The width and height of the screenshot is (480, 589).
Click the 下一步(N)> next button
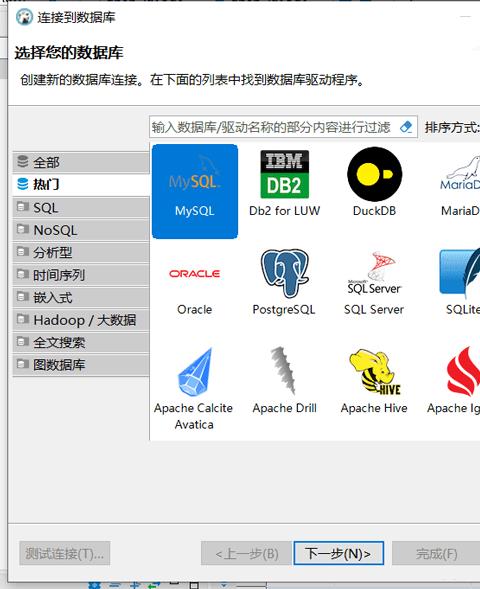[338, 553]
